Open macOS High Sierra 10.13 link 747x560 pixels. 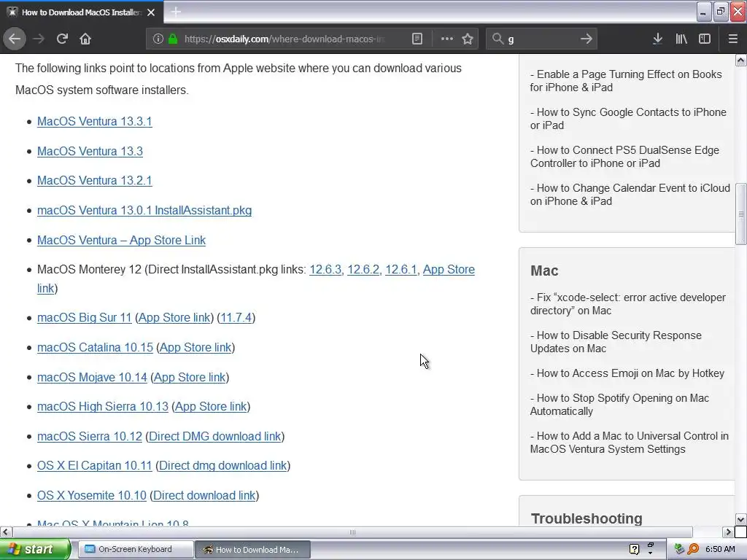coord(103,407)
